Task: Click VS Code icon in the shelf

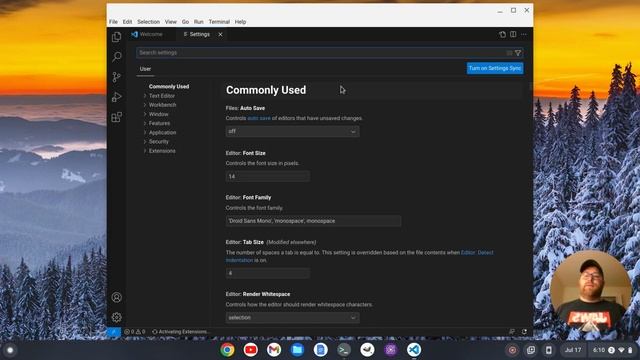Action: (414, 350)
